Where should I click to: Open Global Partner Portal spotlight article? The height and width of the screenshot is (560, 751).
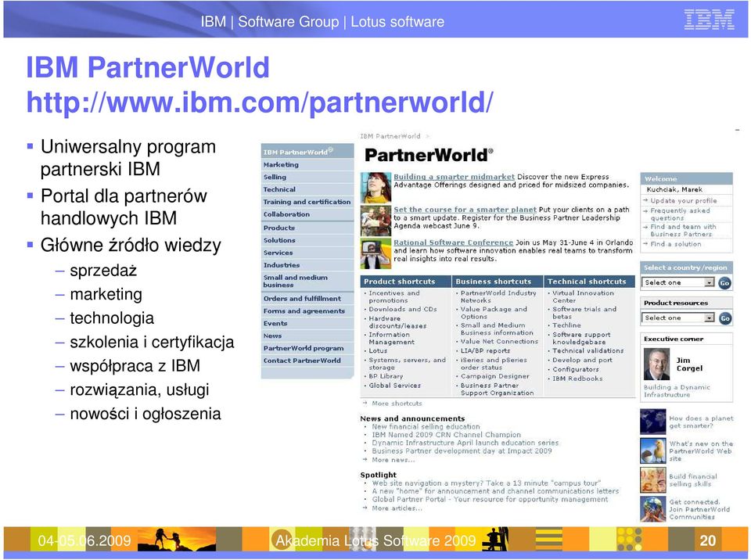(x=490, y=499)
